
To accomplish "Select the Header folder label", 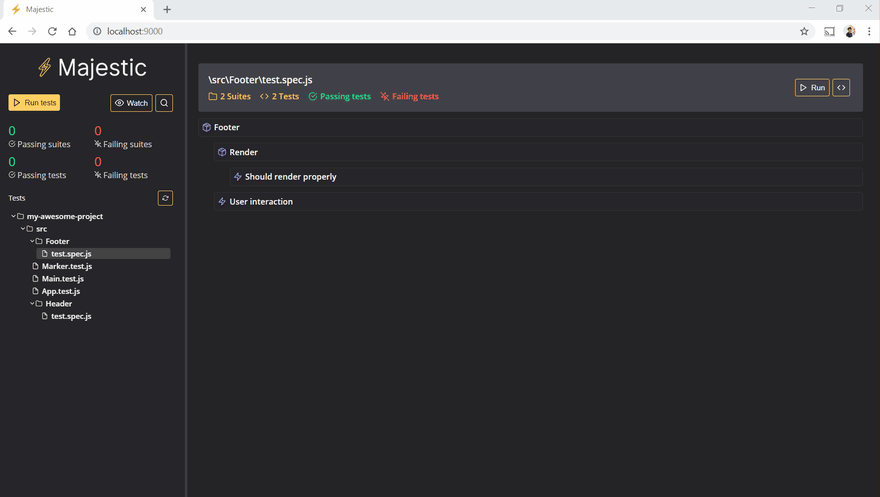I will click(x=58, y=303).
